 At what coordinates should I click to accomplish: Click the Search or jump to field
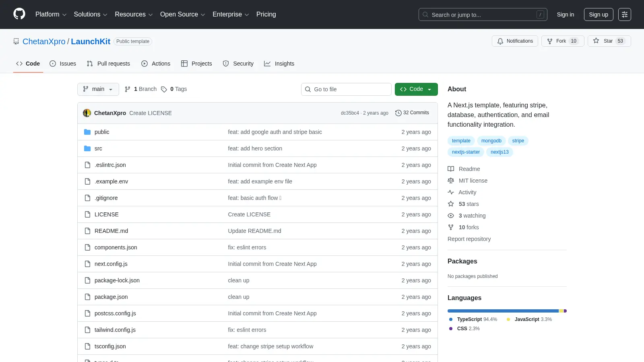[483, 14]
